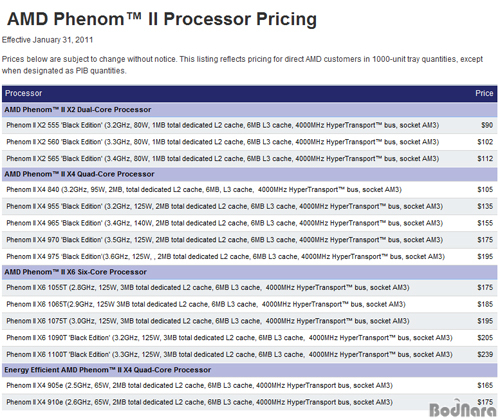Click the Price column header
This screenshot has width=500, height=420.
pos(484,93)
